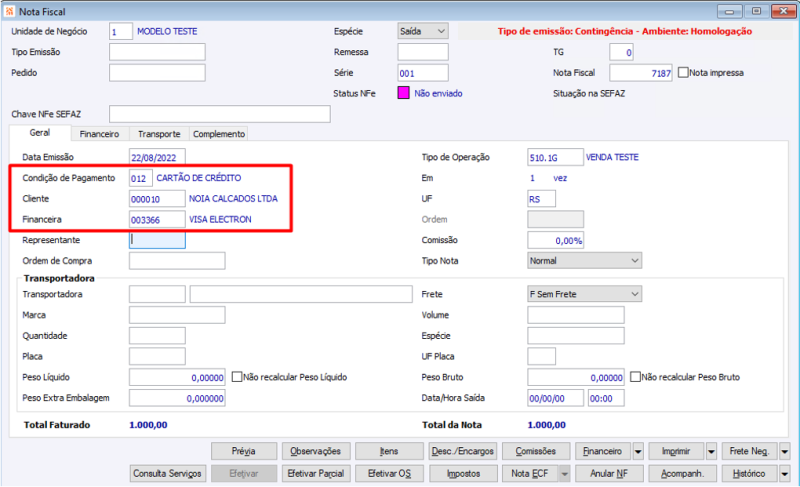Click the Tipo Emissão input field
The height and width of the screenshot is (487, 800).
pos(157,52)
